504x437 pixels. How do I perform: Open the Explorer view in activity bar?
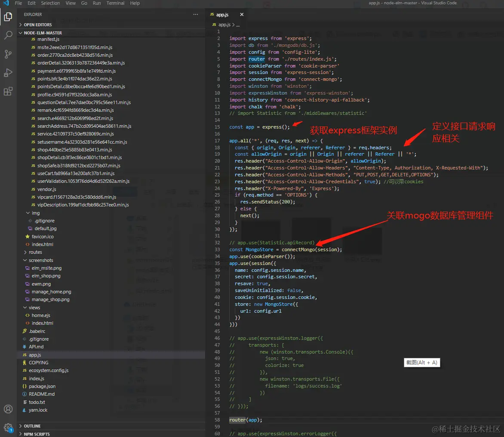pos(8,16)
